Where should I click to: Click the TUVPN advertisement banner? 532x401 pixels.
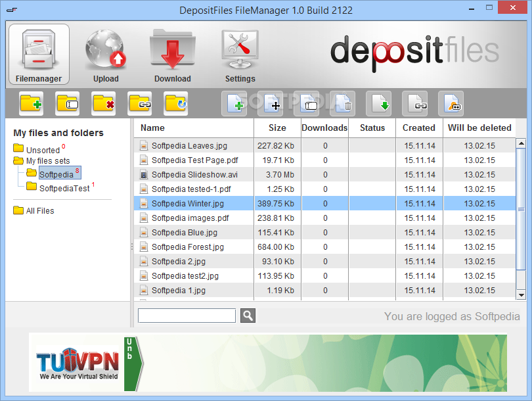tap(268, 363)
